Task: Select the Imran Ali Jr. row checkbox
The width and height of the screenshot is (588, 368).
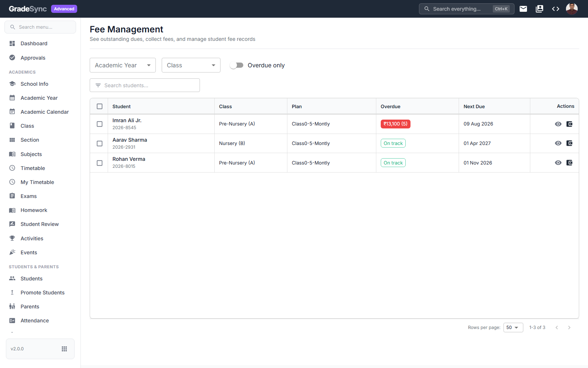Action: 100,124
